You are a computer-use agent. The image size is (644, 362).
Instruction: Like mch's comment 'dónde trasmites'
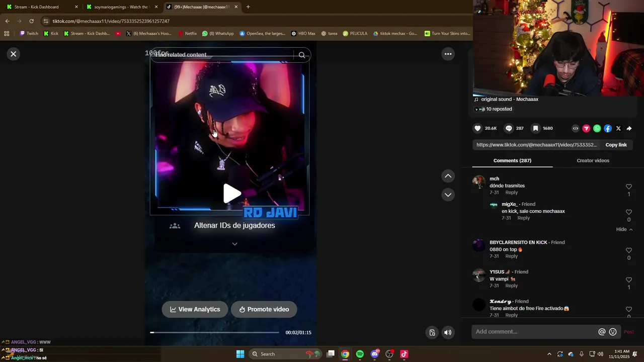point(628,187)
